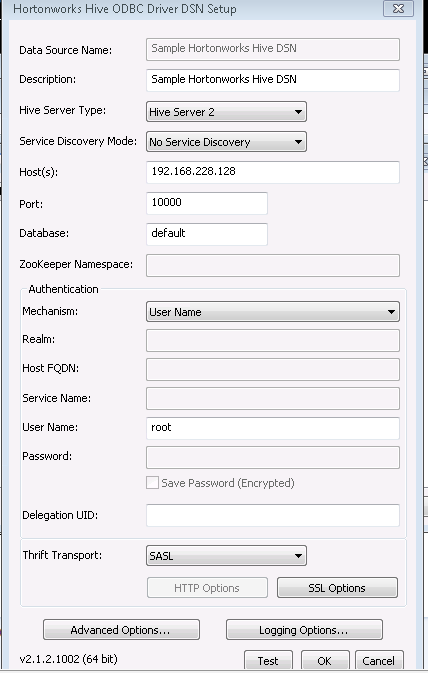Toggle the Save Password (Encrypted) checkbox
428x673 pixels.
pos(152,483)
